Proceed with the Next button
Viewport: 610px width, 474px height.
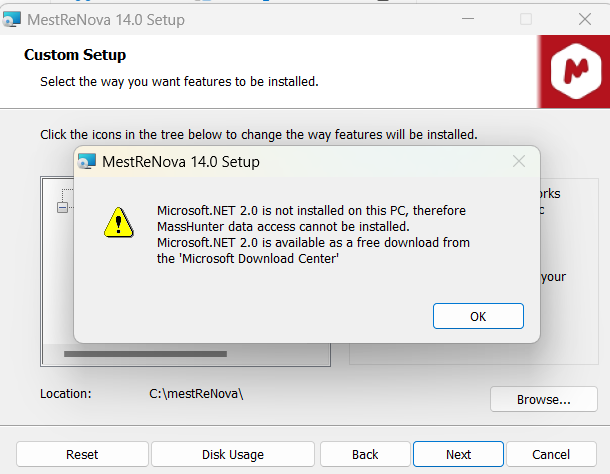pos(458,454)
